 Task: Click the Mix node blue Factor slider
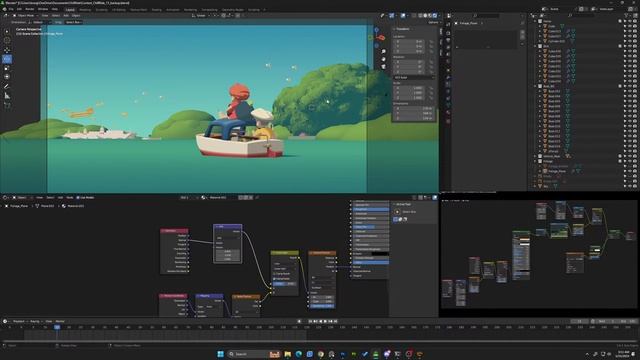(284, 283)
